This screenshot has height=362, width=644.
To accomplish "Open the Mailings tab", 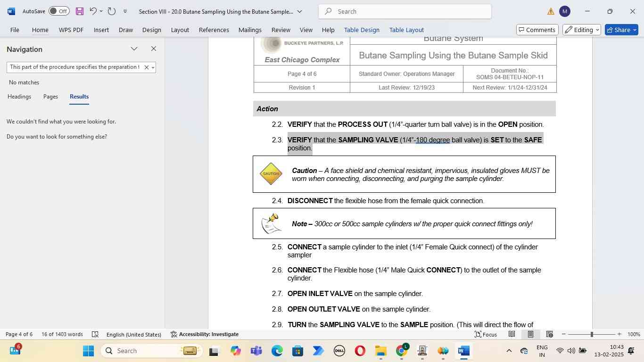I will tap(250, 30).
